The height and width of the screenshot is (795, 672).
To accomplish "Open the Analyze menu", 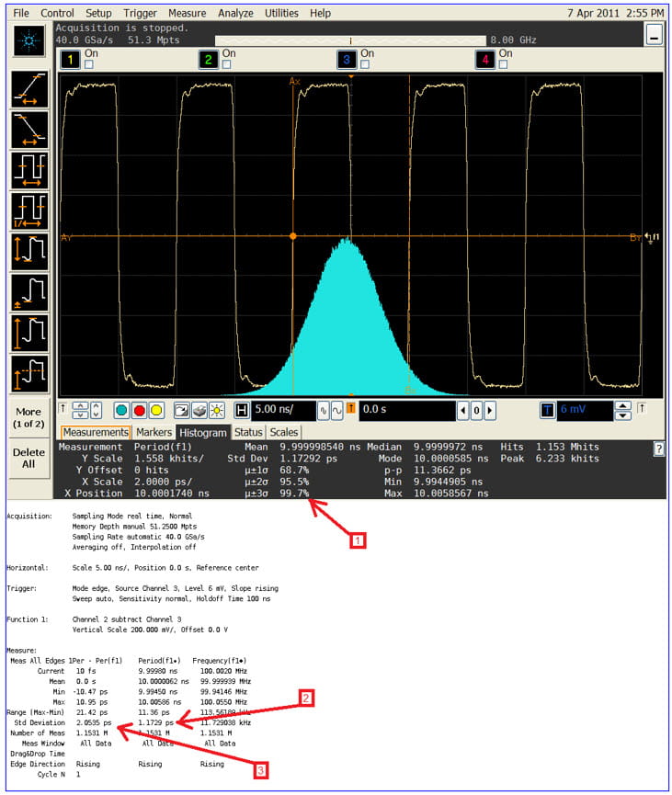I will (x=236, y=13).
